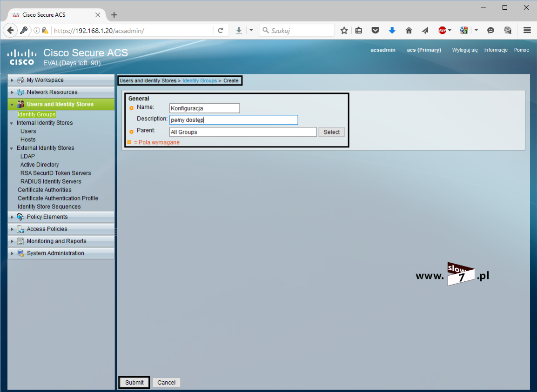The width and height of the screenshot is (537, 392).
Task: Click the Users and Identity Stores icon
Action: click(x=20, y=104)
